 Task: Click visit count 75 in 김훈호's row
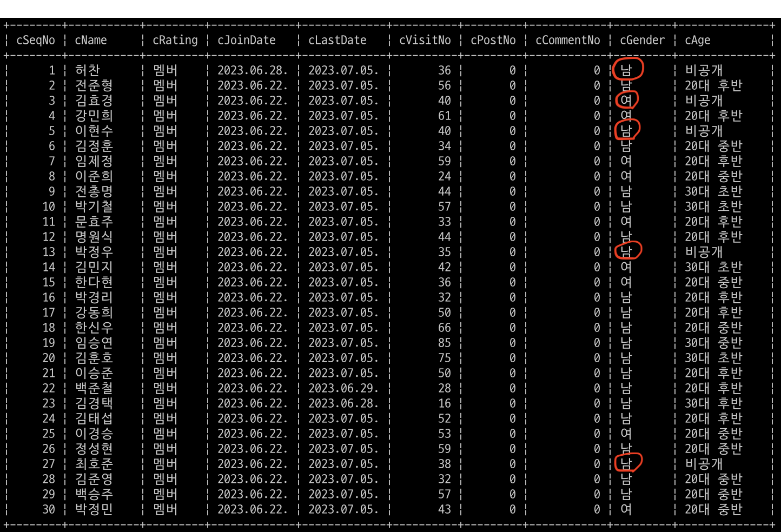[445, 358]
